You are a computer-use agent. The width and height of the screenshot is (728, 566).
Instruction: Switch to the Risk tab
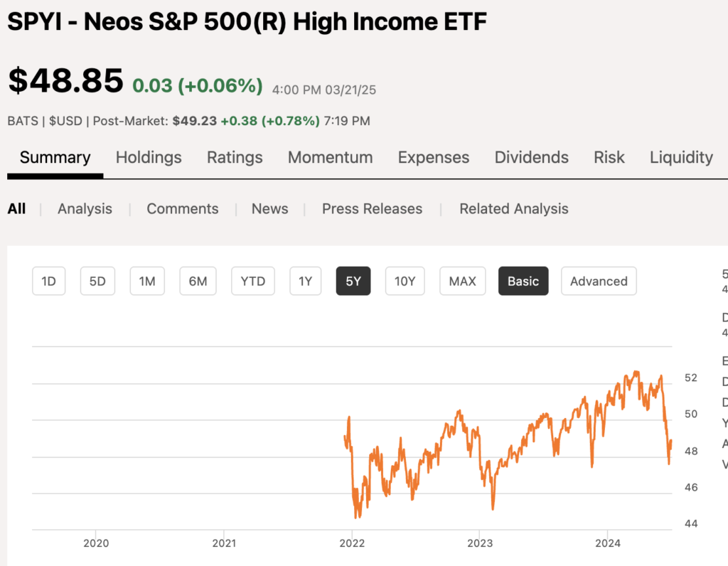click(609, 157)
